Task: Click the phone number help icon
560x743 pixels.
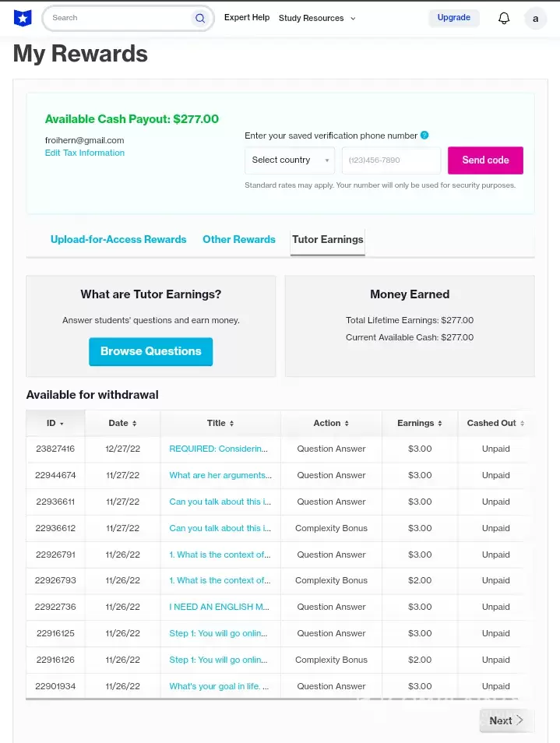Action: click(x=424, y=135)
